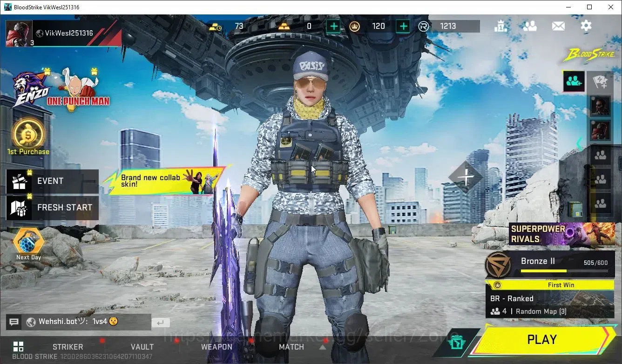Switch to the VAULT tab
The height and width of the screenshot is (364, 622).
pos(142,347)
